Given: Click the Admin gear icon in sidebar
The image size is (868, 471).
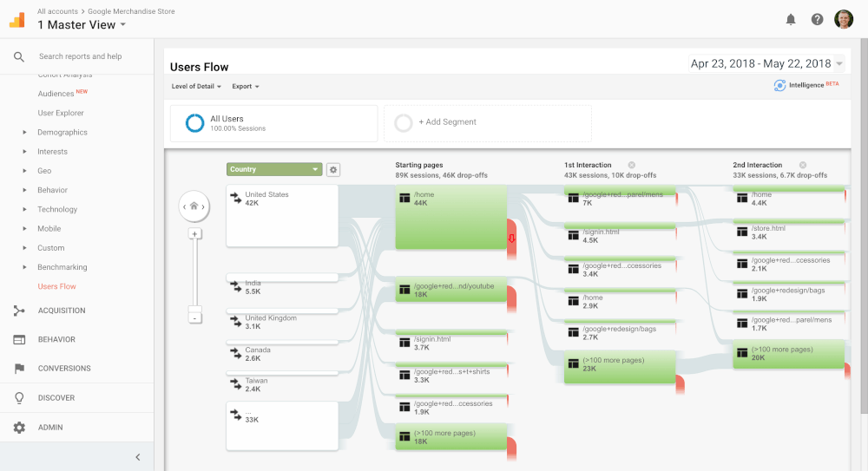Looking at the screenshot, I should pos(19,428).
